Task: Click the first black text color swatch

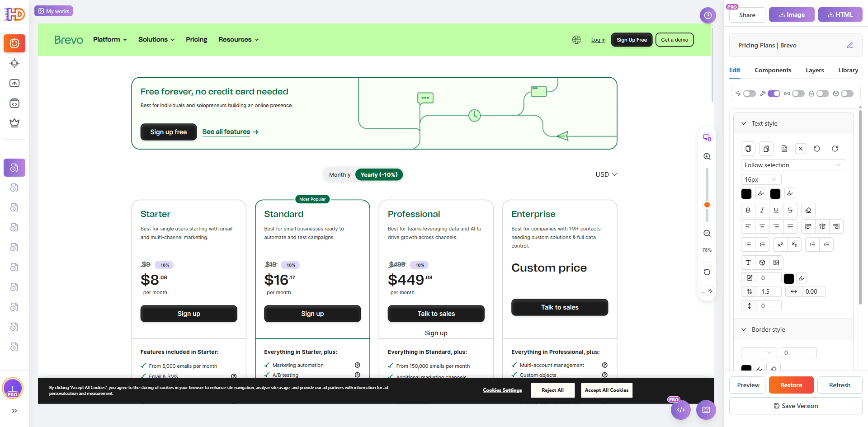Action: pyautogui.click(x=746, y=194)
